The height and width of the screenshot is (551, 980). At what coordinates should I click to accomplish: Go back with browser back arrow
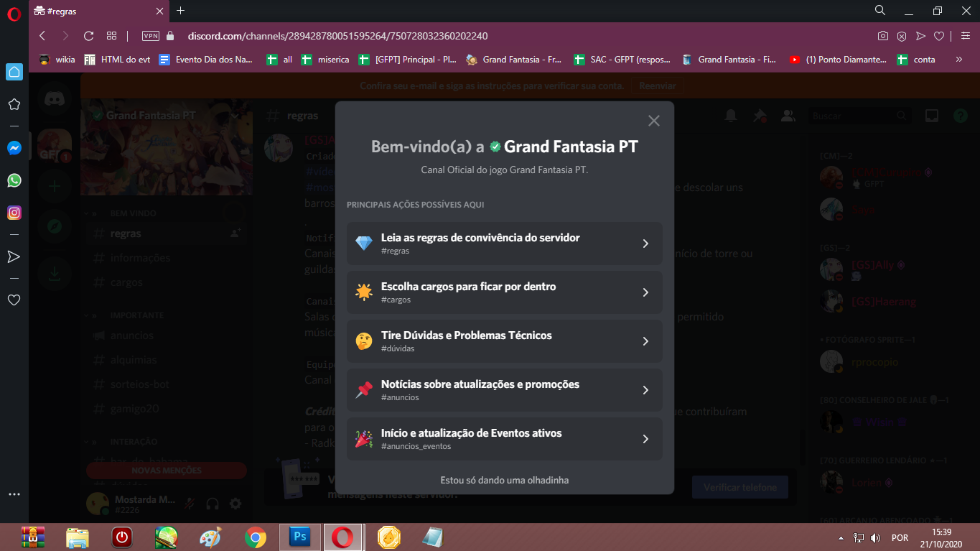click(x=42, y=36)
